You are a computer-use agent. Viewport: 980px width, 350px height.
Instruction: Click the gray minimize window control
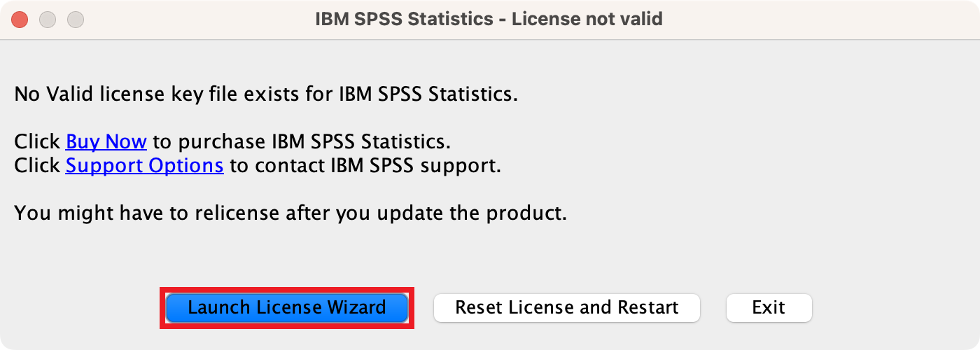click(x=48, y=20)
